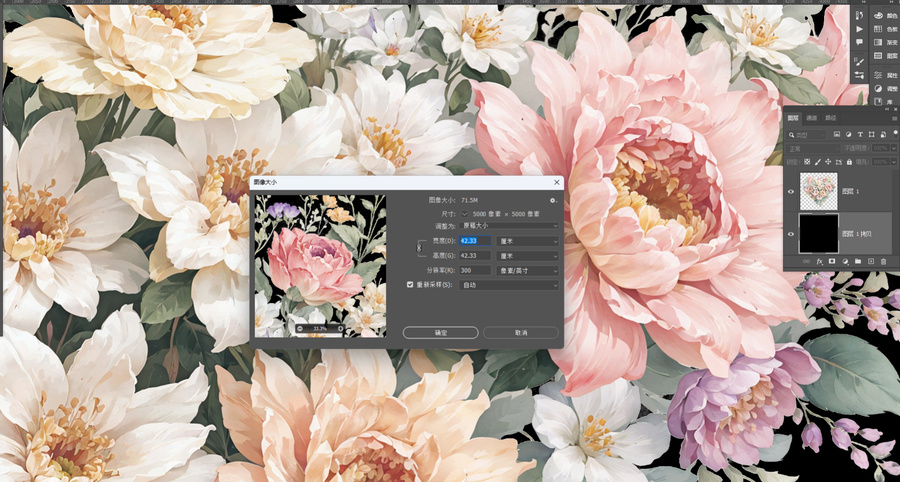Select the black 图层 1 拷贝 layer thumbnail
The image size is (900, 482).
click(818, 234)
